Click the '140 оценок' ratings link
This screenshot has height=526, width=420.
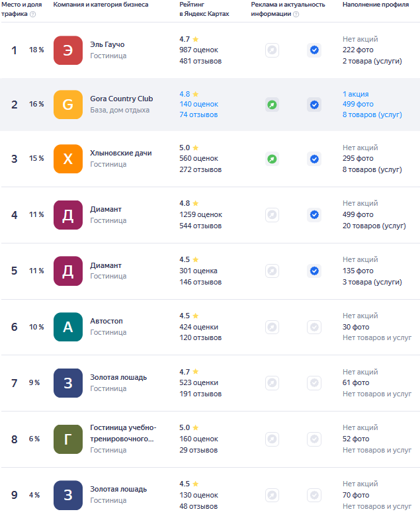point(199,104)
